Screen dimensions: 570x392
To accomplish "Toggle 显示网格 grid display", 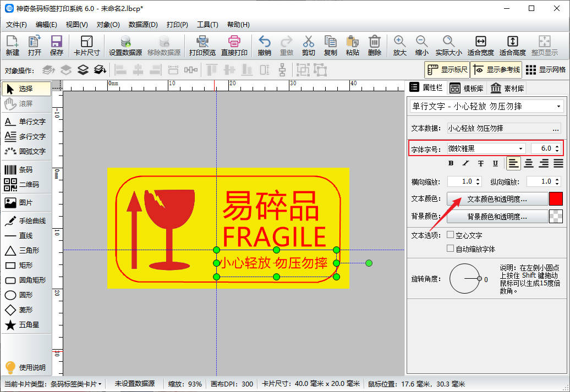I will point(546,69).
